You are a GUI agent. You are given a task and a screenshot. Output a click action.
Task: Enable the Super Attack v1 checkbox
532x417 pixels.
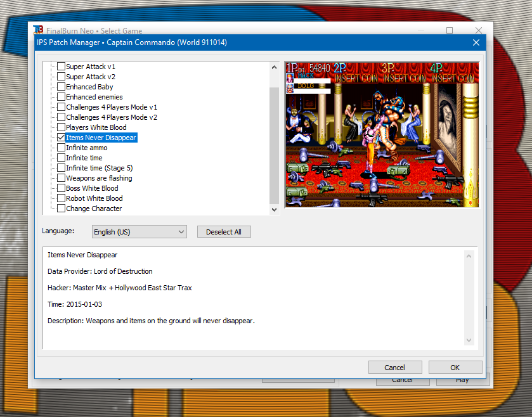(x=62, y=67)
